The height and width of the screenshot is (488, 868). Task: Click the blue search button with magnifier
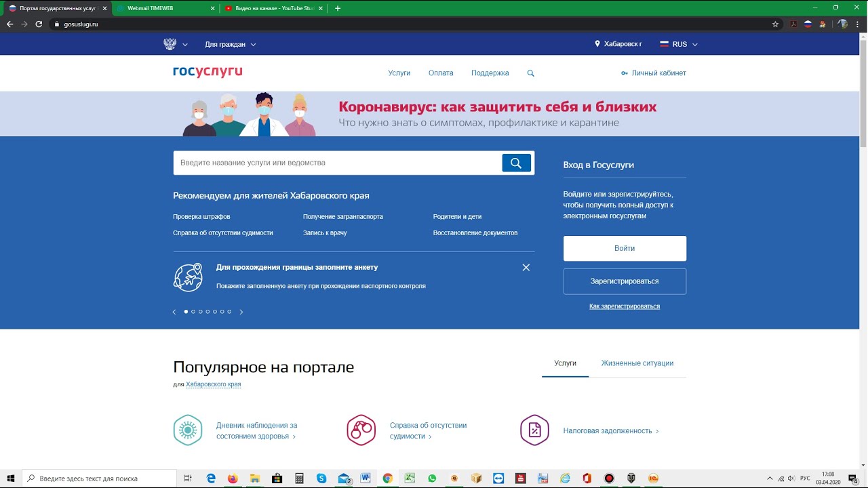pos(516,163)
